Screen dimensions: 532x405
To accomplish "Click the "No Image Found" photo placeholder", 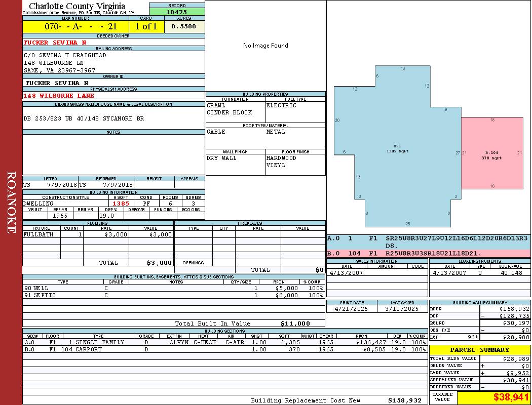I will point(265,46).
